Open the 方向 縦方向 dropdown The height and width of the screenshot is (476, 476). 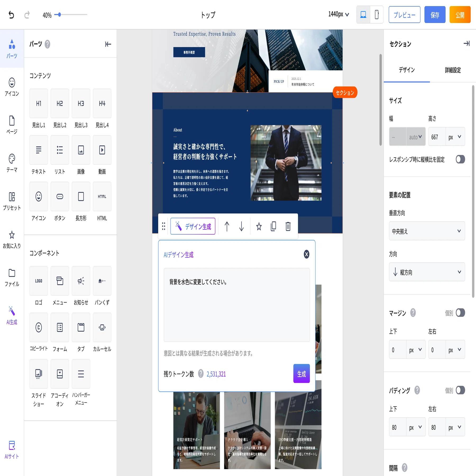(x=427, y=272)
